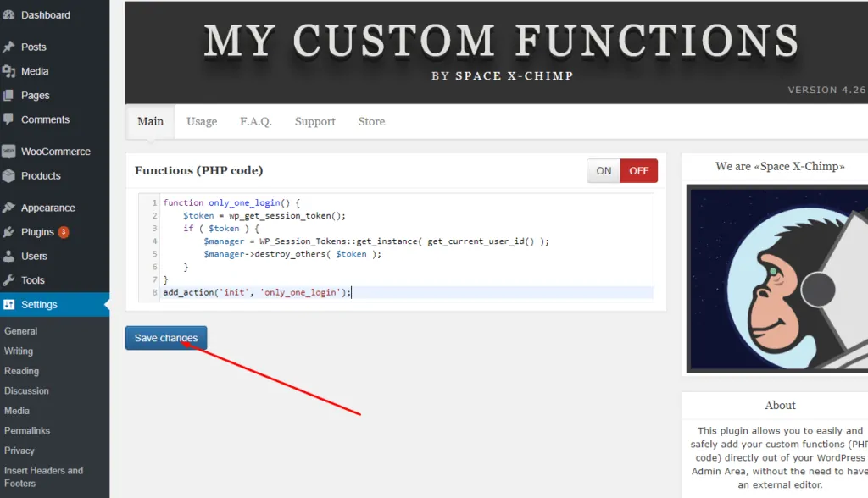Screen dimensions: 868x498
Task: Open General settings submenu link
Action: [x=21, y=331]
